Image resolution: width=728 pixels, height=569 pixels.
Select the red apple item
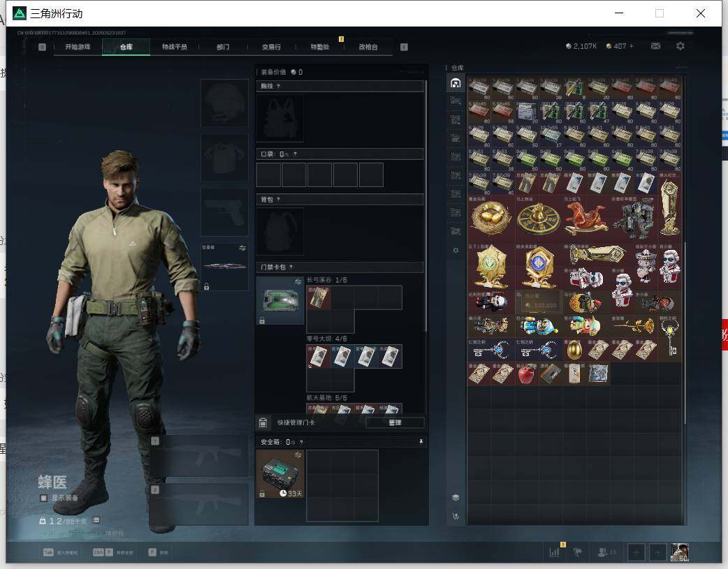tap(527, 374)
